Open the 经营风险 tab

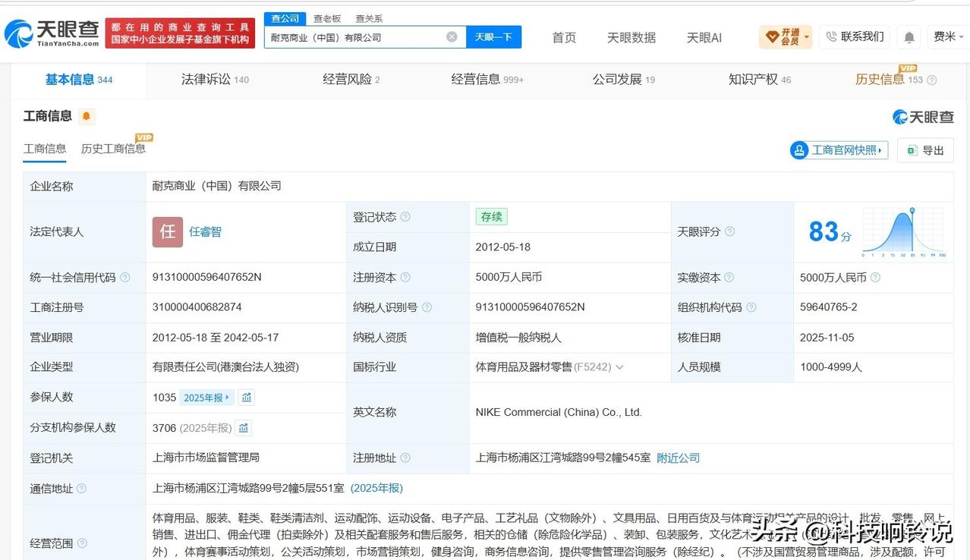[x=351, y=80]
